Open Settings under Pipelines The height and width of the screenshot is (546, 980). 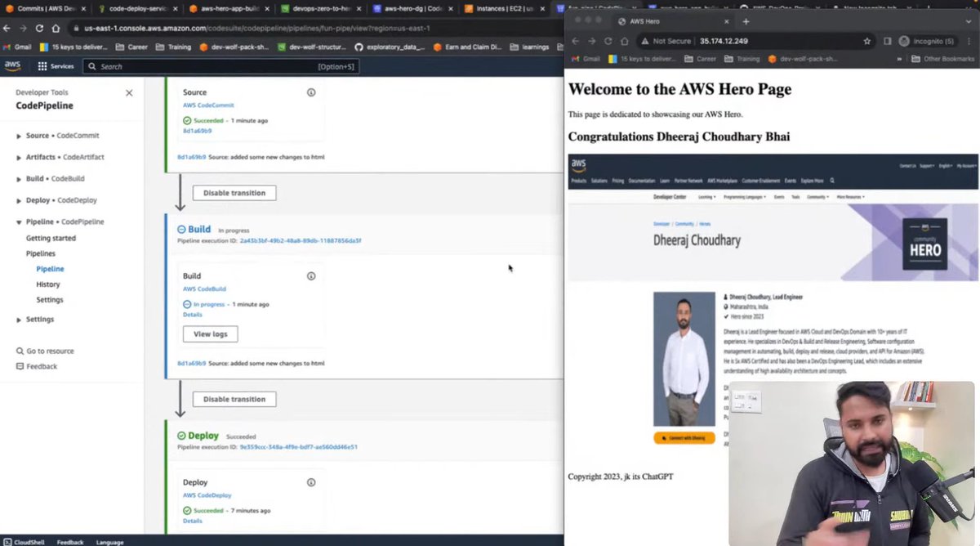50,300
